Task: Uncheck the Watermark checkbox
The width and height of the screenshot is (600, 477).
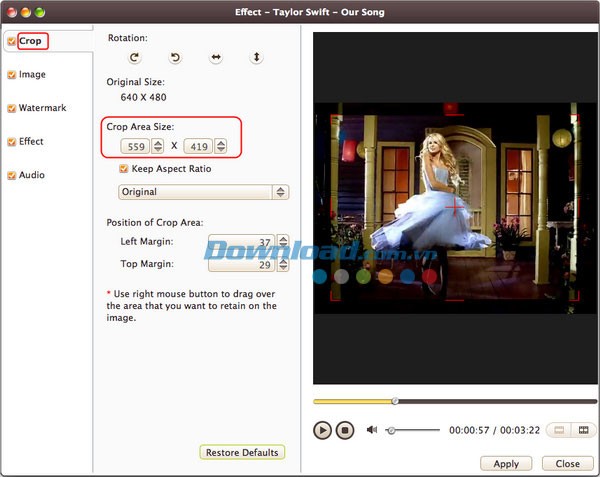Action: coord(11,108)
